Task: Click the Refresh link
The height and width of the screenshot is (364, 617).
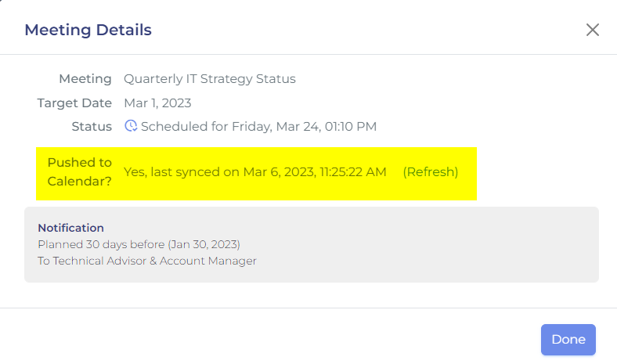Action: click(431, 172)
